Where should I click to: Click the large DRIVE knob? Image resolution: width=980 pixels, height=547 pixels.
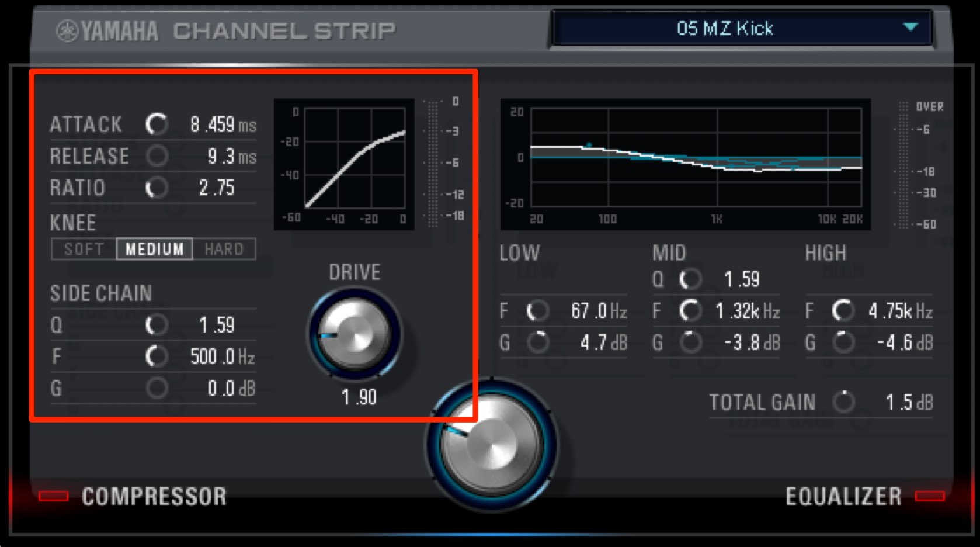coord(355,334)
